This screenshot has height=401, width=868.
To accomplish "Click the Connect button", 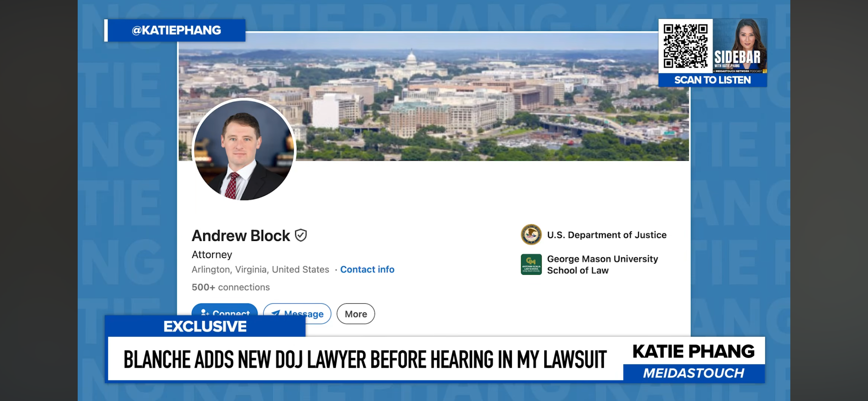I will click(x=224, y=309).
